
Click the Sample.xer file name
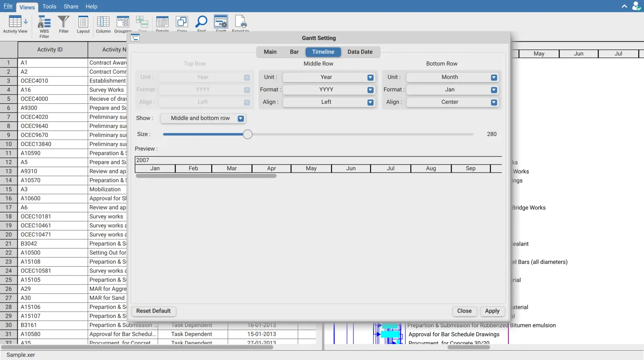21,355
